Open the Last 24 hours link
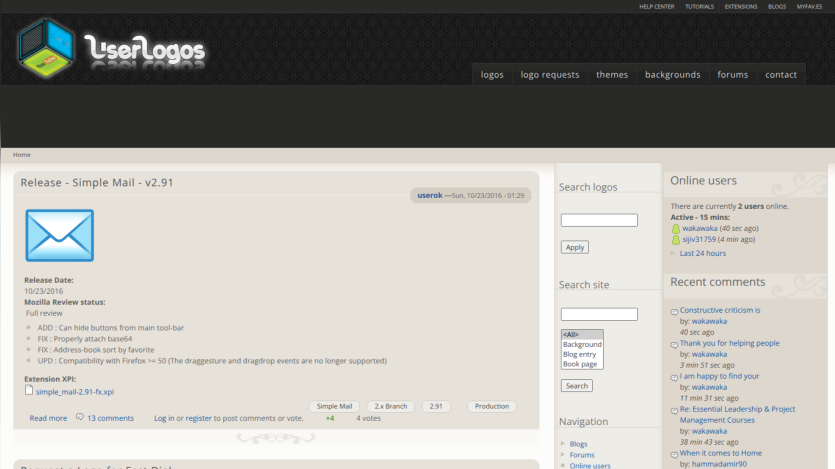This screenshot has height=469, width=835. click(702, 253)
